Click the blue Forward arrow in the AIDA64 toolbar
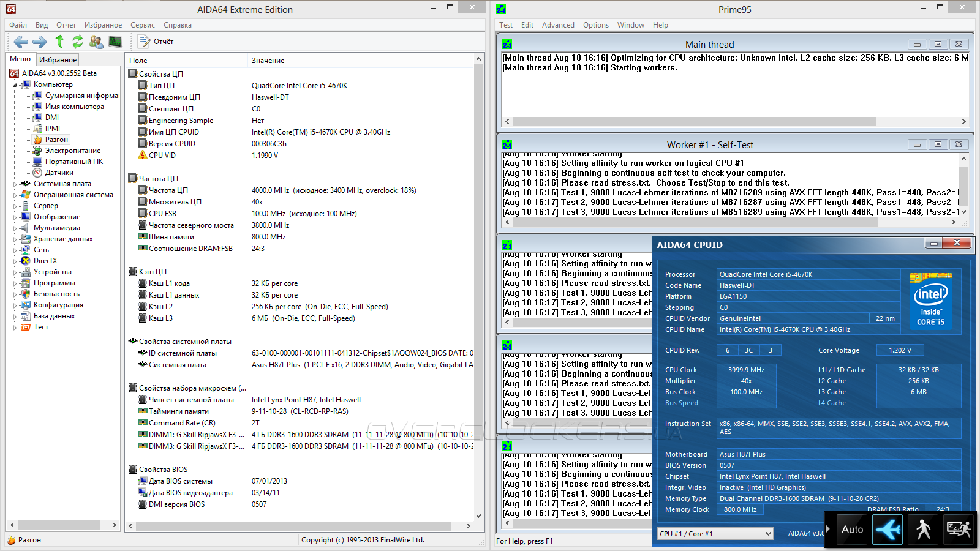This screenshot has height=551, width=980. point(40,42)
